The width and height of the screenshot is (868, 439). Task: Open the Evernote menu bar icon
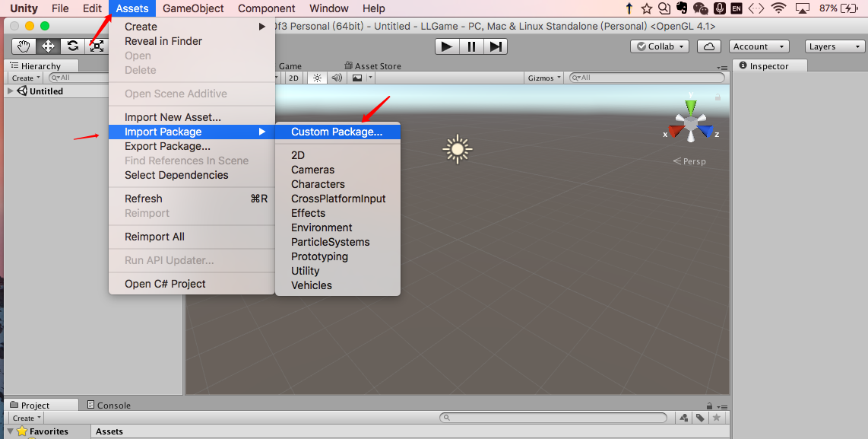click(682, 8)
